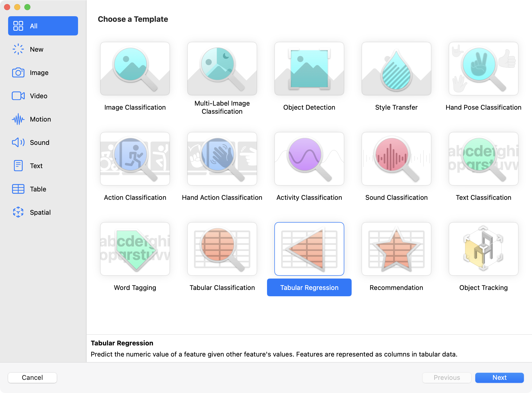Viewport: 532px width, 393px height.
Task: Switch to the Tabular Classification template
Action: point(222,249)
